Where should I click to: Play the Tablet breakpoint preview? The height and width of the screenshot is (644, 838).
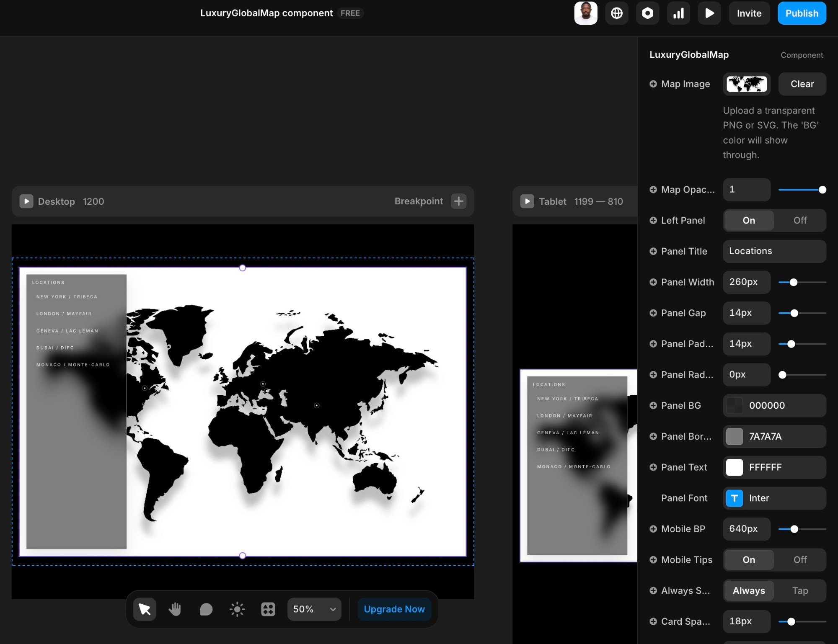[x=527, y=201]
